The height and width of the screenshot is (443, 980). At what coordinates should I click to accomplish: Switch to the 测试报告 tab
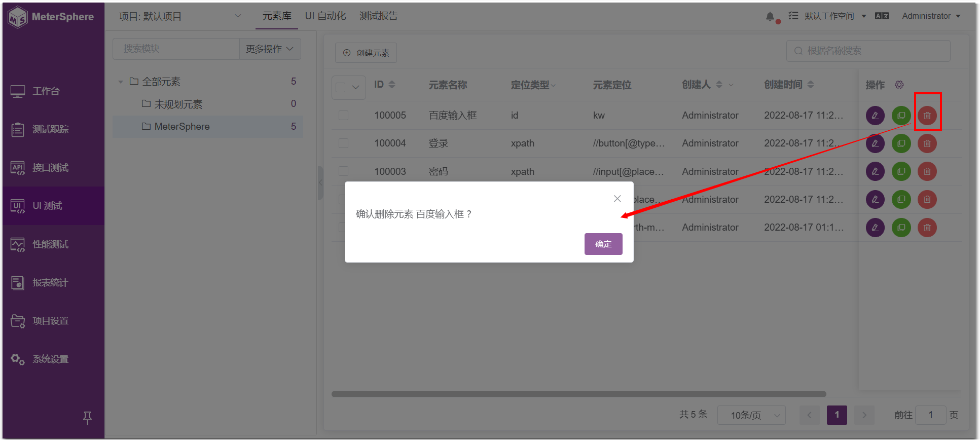[x=379, y=16]
